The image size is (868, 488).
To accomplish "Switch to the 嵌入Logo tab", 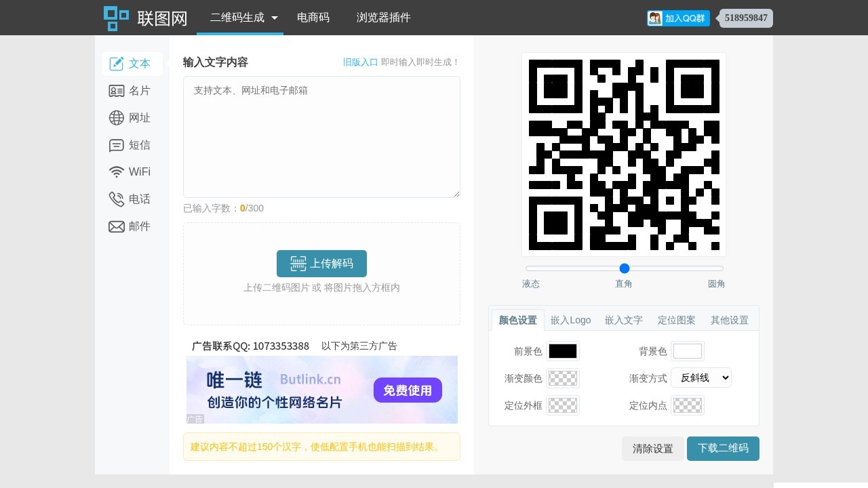I will [x=570, y=319].
